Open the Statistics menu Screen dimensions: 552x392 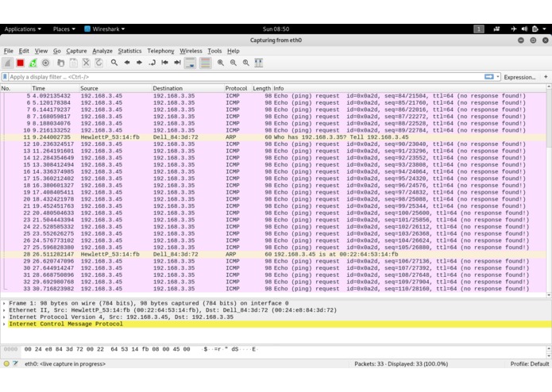pyautogui.click(x=129, y=51)
